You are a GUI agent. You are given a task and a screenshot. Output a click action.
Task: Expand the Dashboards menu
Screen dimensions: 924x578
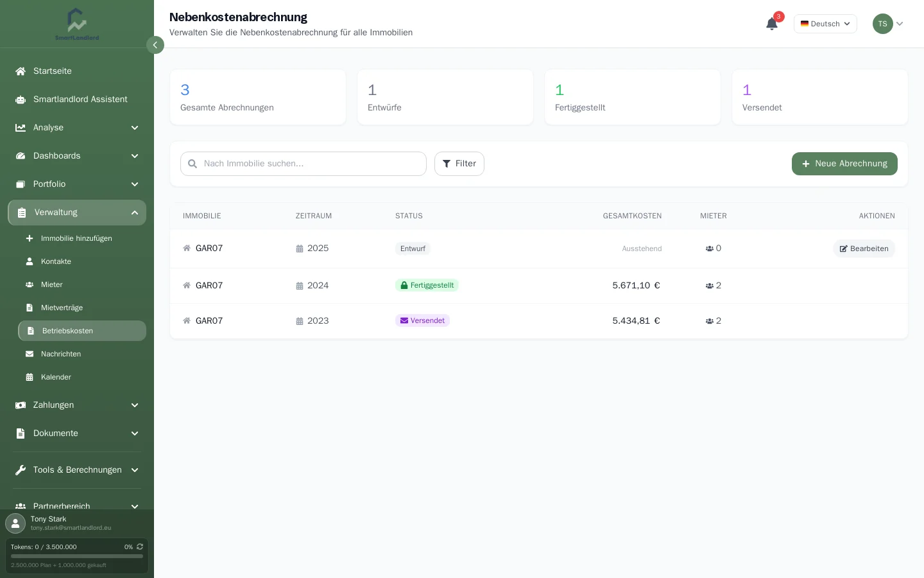pyautogui.click(x=77, y=155)
